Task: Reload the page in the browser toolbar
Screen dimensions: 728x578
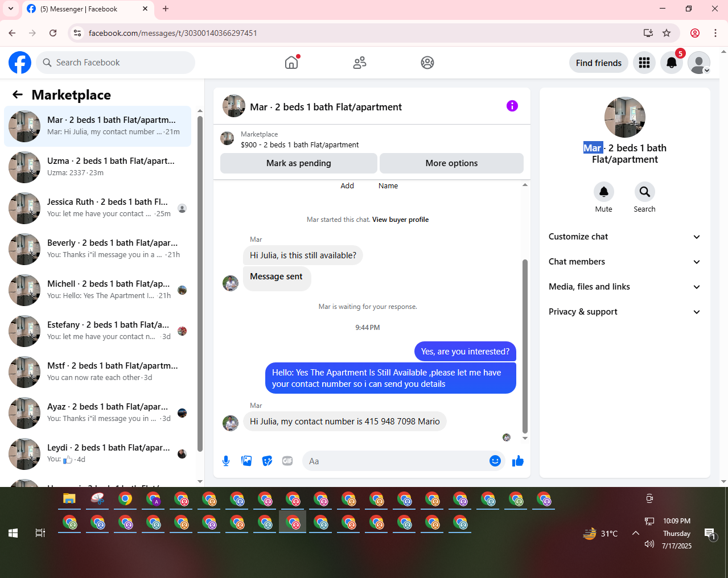Action: point(53,33)
